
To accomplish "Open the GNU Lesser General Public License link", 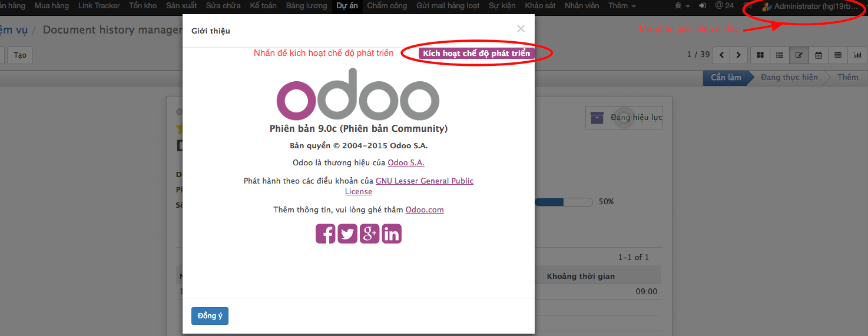I will click(x=424, y=181).
